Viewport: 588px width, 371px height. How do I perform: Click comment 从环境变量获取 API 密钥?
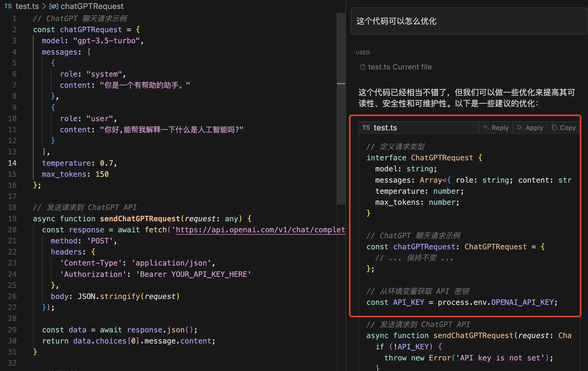pyautogui.click(x=417, y=291)
